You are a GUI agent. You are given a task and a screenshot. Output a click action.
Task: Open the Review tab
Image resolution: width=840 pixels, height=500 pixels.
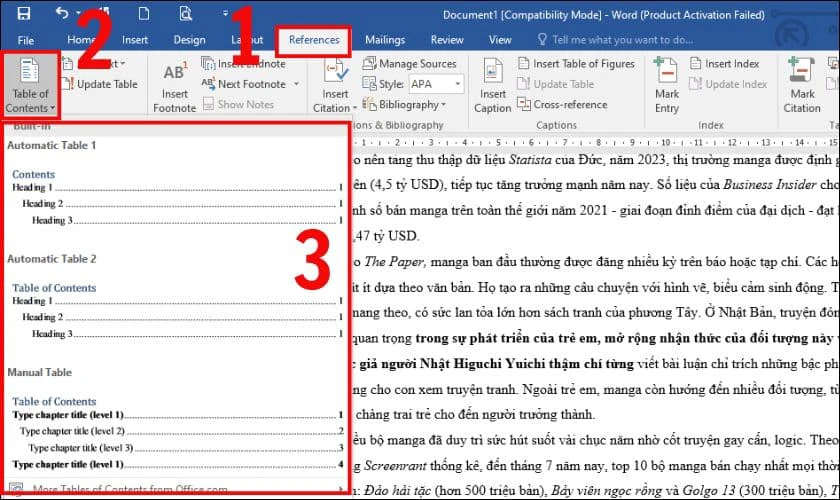tap(447, 40)
